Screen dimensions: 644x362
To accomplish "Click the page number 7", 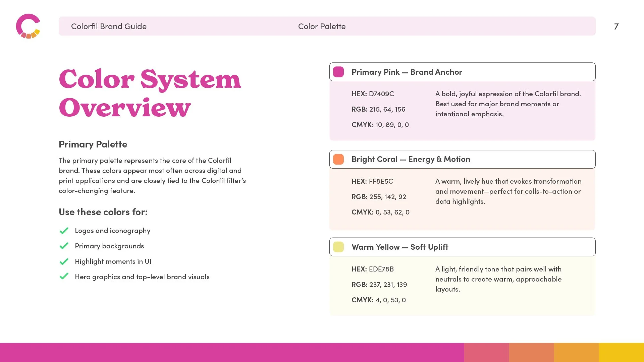I will click(x=616, y=26).
